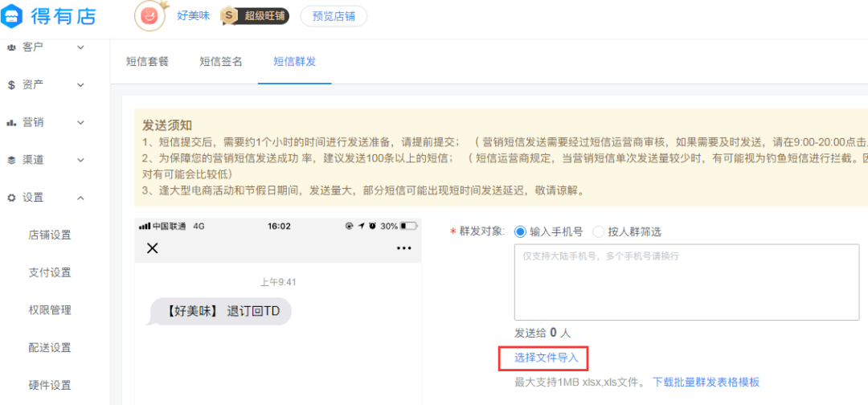Viewport: 868px width, 405px height.
Task: Expand the 渠道 menu chevron
Action: (x=80, y=161)
